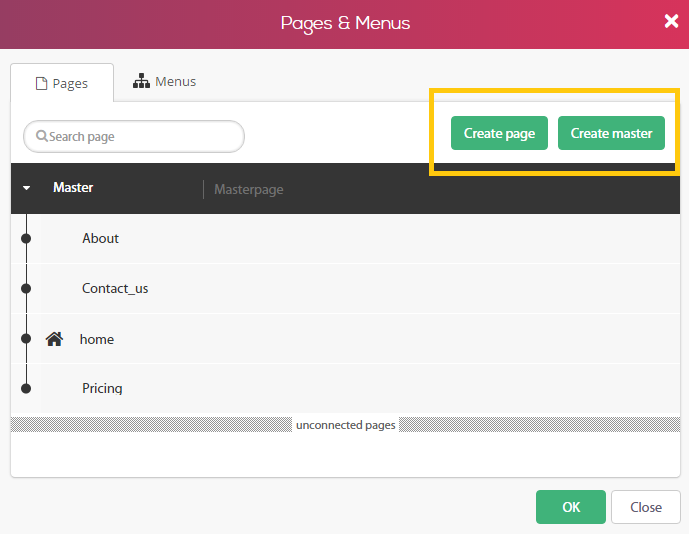Focus the Search page input field

pos(134,136)
